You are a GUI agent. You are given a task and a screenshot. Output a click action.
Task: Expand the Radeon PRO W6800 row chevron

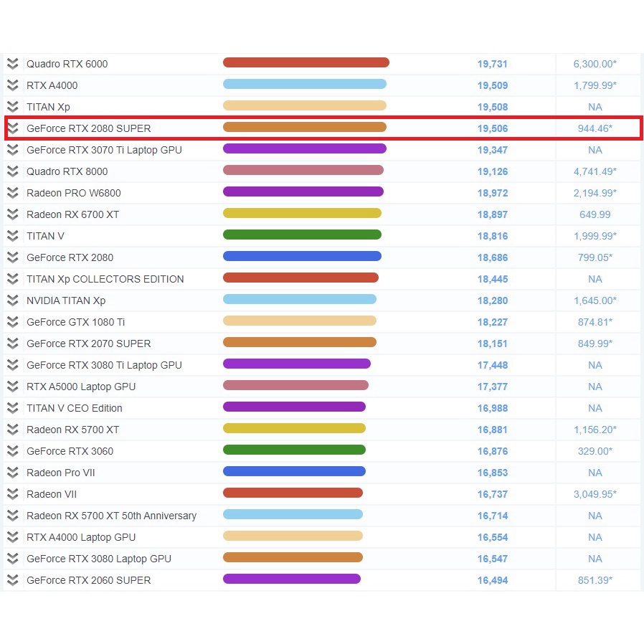(13, 193)
